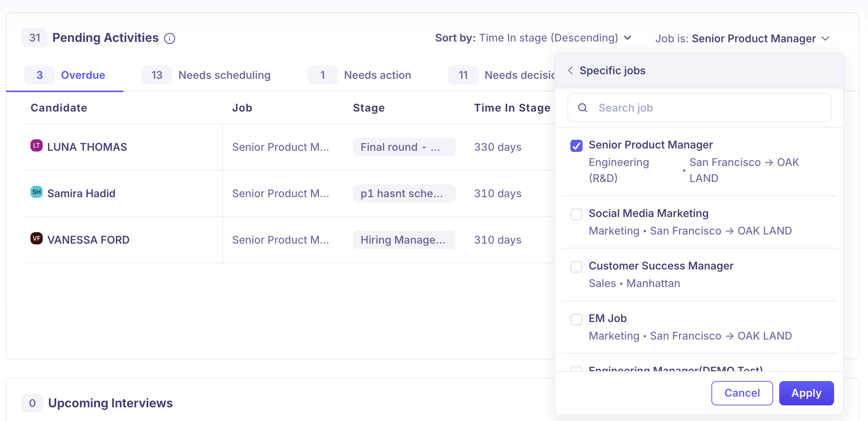Click the Pending Activities info icon

(x=170, y=38)
